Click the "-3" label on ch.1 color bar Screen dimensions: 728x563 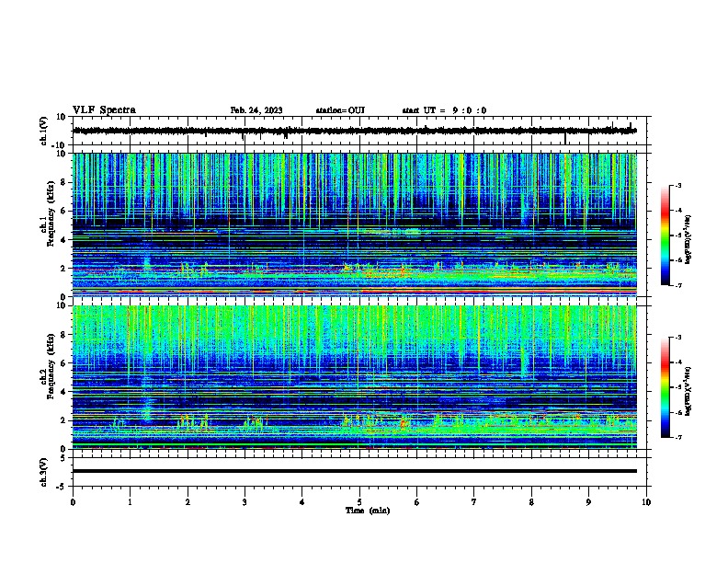(677, 185)
